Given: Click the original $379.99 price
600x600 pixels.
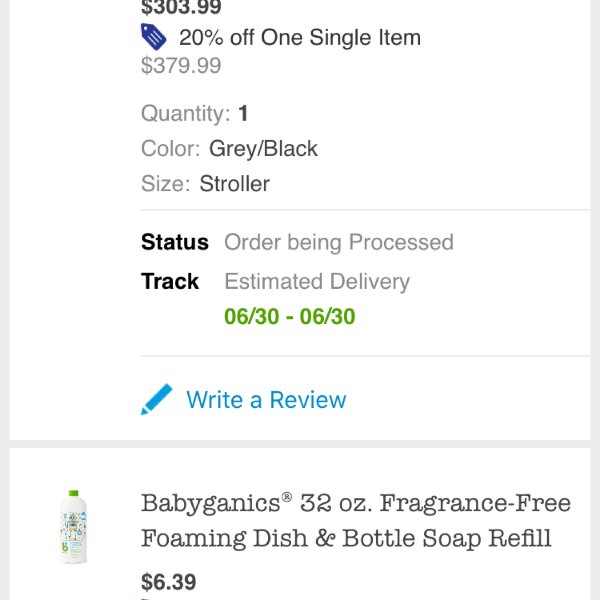Looking at the screenshot, I should [181, 65].
